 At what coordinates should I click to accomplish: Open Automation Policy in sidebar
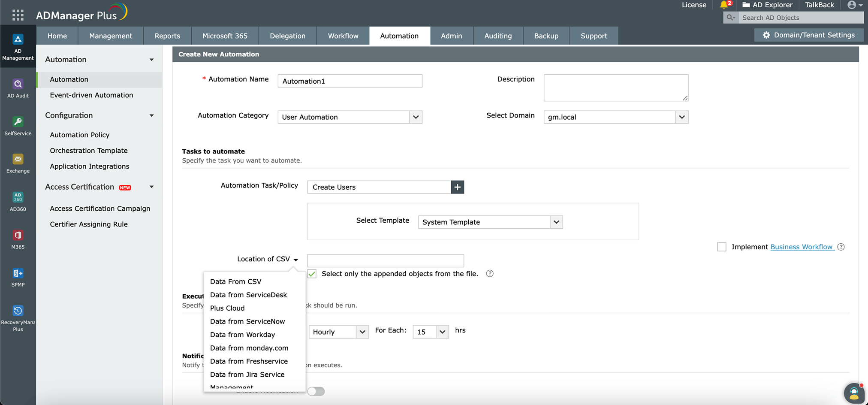coord(80,135)
